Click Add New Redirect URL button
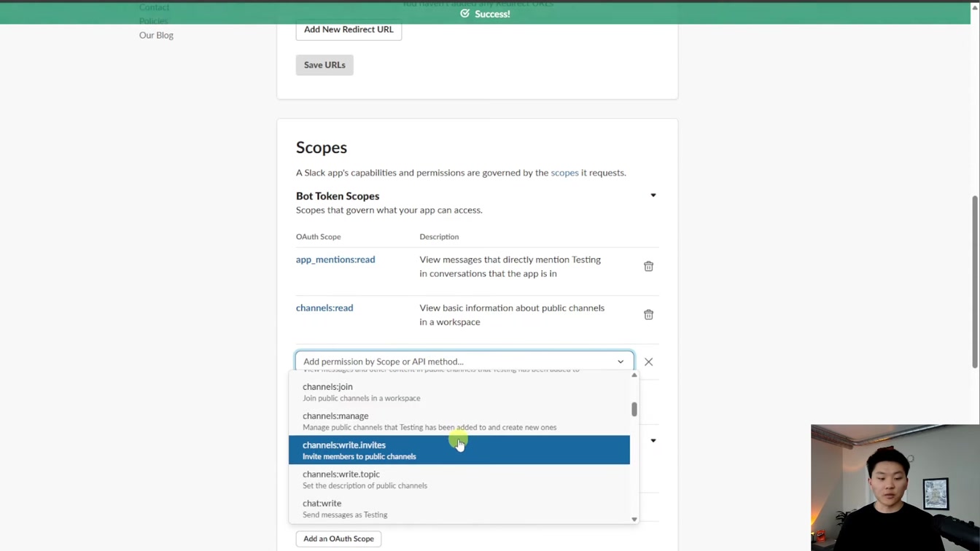Viewport: 980px width, 551px height. pos(349,29)
